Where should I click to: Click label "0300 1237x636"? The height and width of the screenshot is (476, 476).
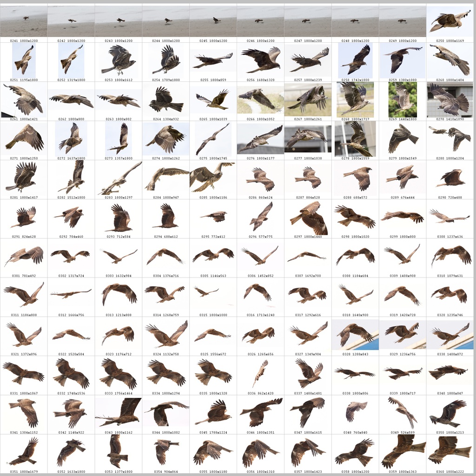450,237
